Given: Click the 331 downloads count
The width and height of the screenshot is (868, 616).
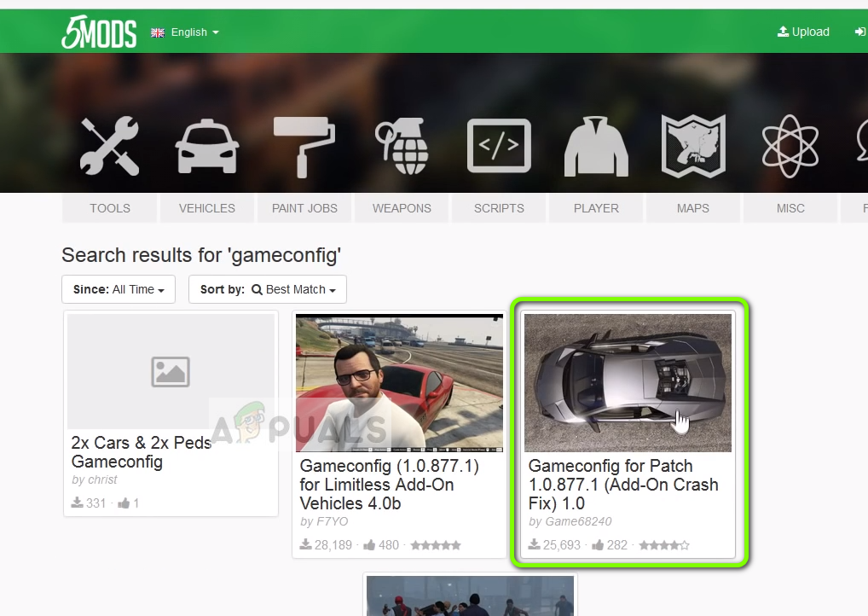Looking at the screenshot, I should pos(95,503).
